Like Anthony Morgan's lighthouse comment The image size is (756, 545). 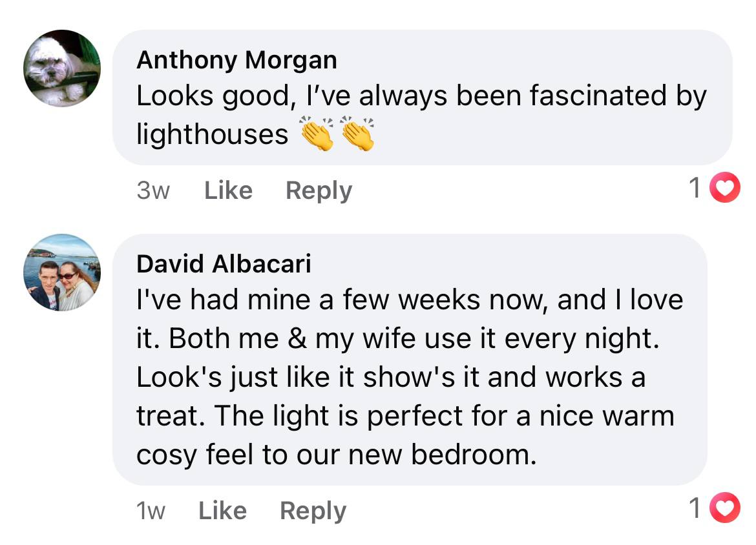pyautogui.click(x=228, y=190)
